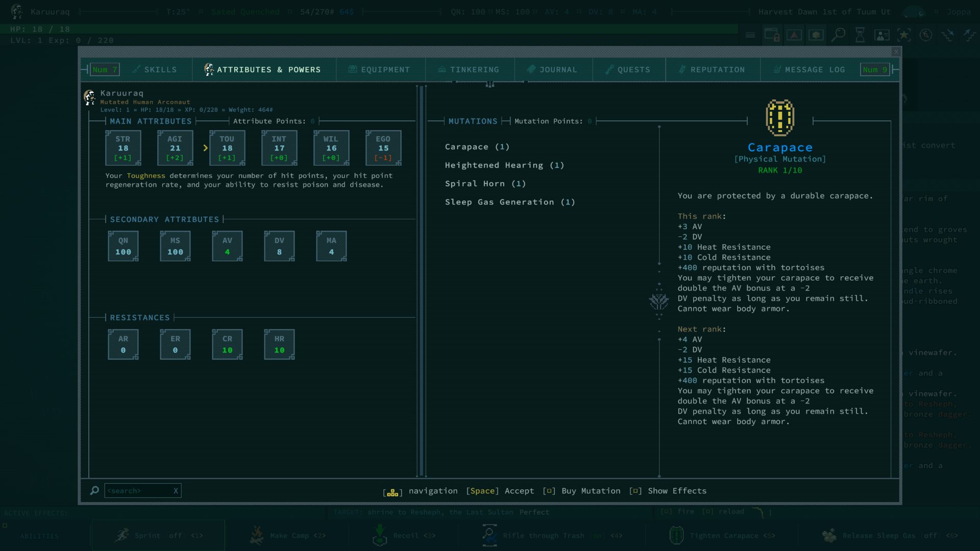
Task: Open the hamburger menu in the top toolbar
Action: (750, 35)
